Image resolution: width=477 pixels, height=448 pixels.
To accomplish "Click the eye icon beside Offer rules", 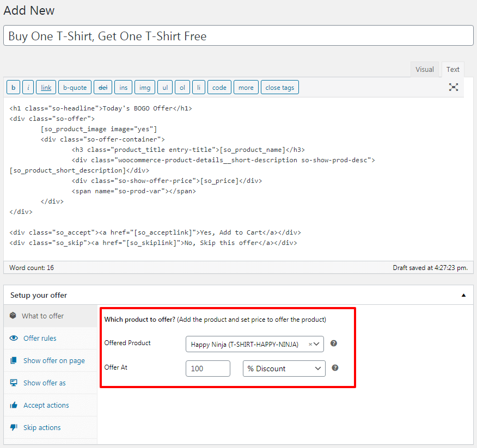I will [14, 338].
